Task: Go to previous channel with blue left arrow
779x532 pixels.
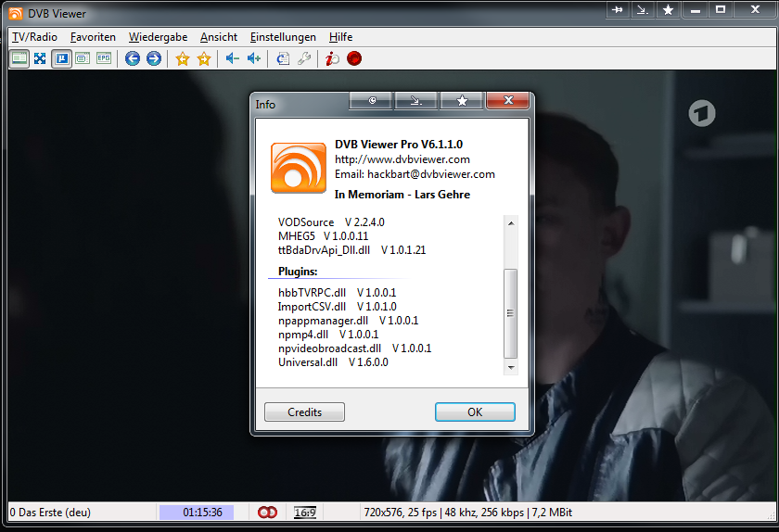Action: [x=132, y=58]
